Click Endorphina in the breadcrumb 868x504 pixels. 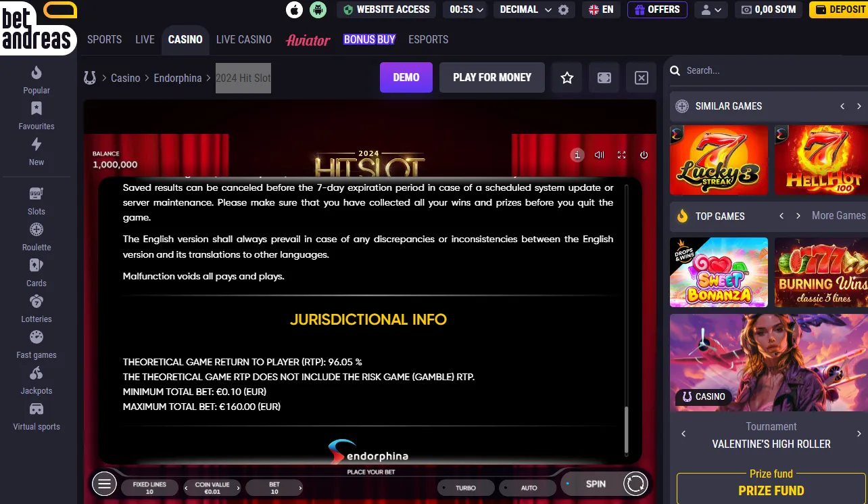pos(178,78)
